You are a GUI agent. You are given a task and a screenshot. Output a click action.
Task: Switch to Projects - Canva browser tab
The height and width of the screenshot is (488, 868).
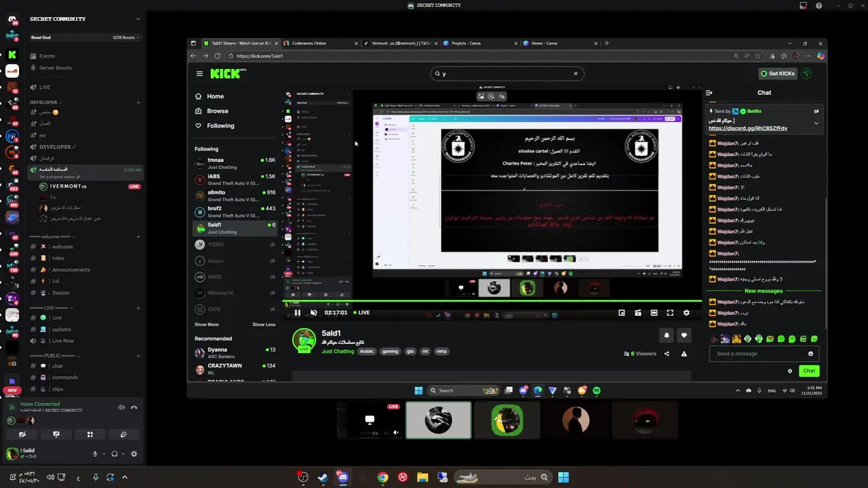[x=479, y=43]
